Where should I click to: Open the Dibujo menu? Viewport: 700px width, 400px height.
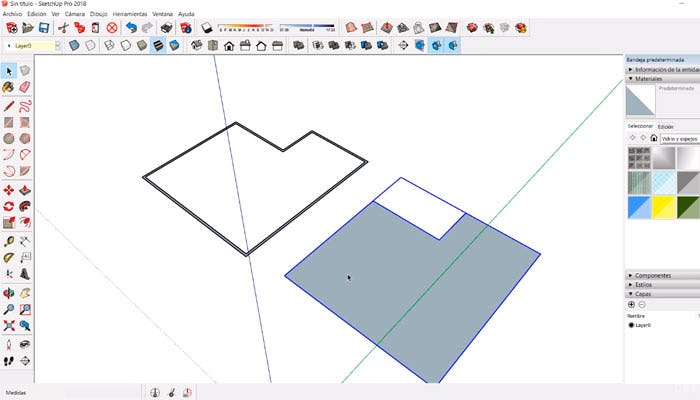99,14
